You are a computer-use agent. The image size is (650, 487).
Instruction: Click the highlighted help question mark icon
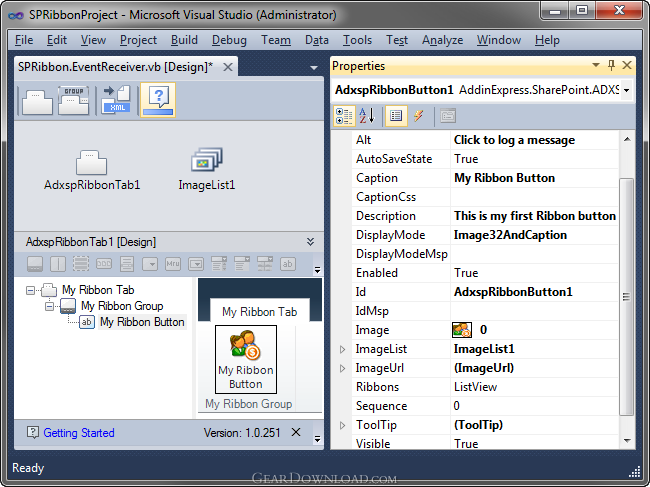tap(158, 100)
